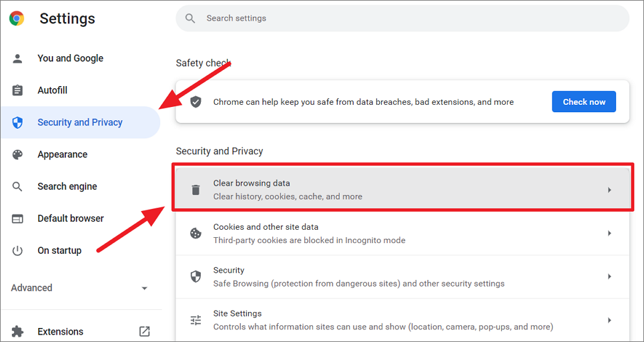Open Site Settings row chevron

click(x=609, y=321)
